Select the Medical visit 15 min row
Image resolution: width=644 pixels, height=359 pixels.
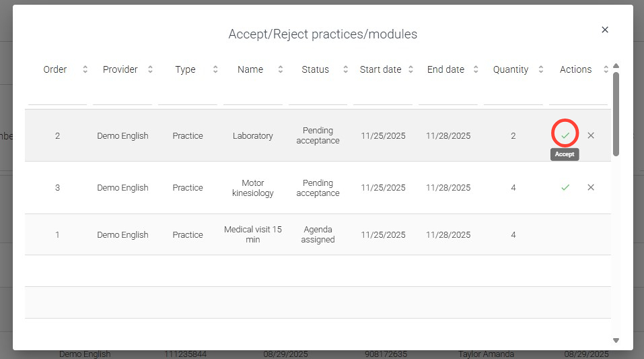point(253,234)
